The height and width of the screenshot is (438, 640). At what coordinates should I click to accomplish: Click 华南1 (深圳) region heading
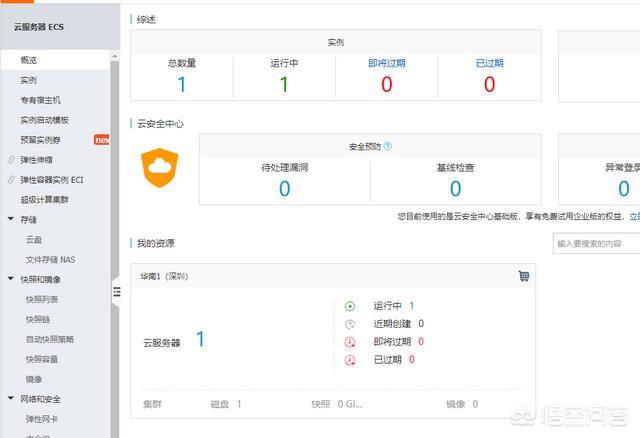tap(164, 276)
